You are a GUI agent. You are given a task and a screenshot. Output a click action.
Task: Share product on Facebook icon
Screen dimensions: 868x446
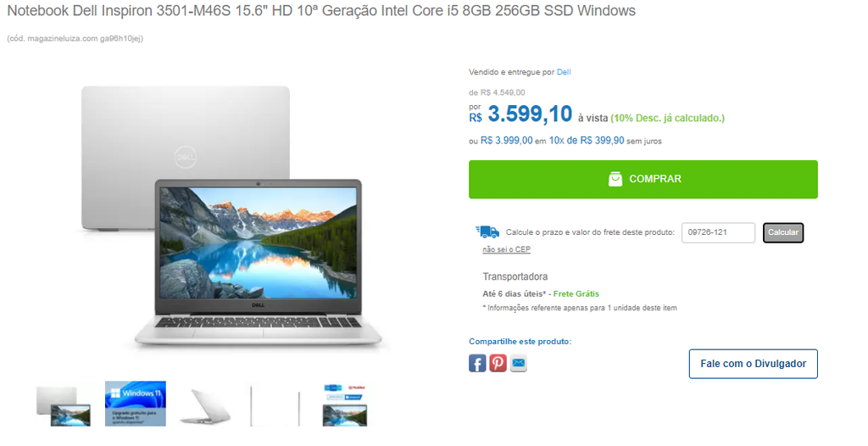point(477,364)
